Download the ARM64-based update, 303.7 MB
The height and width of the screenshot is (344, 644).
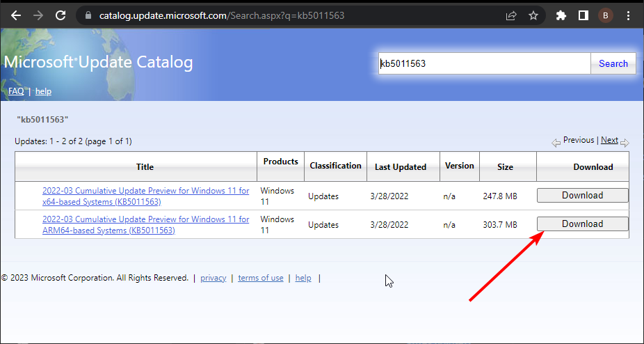[x=582, y=224]
